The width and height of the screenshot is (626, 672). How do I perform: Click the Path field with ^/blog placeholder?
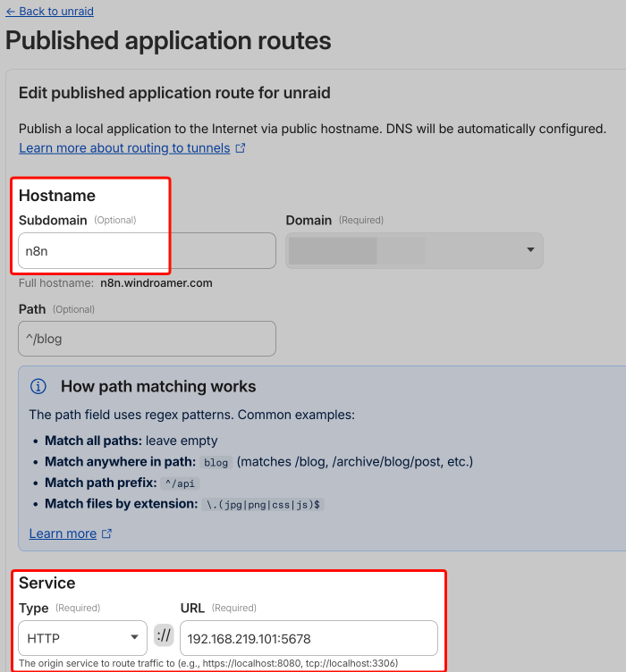[147, 339]
